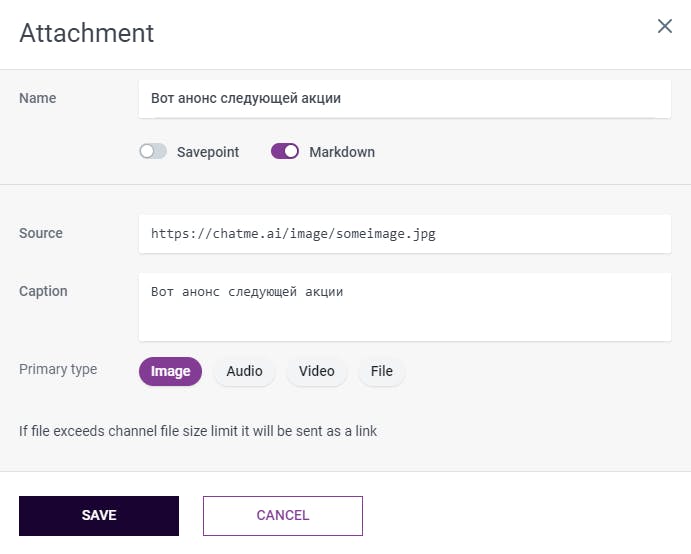Click the Source field label

pyautogui.click(x=41, y=233)
